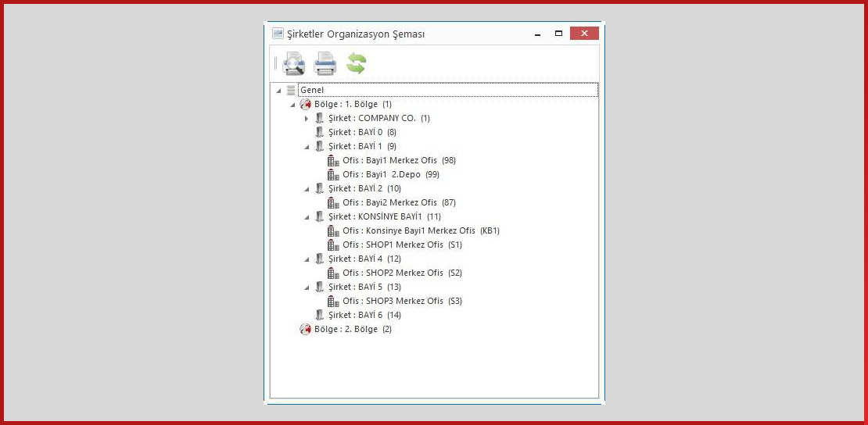Close the Şirketler Organizasyon Şeması window

pos(584,34)
